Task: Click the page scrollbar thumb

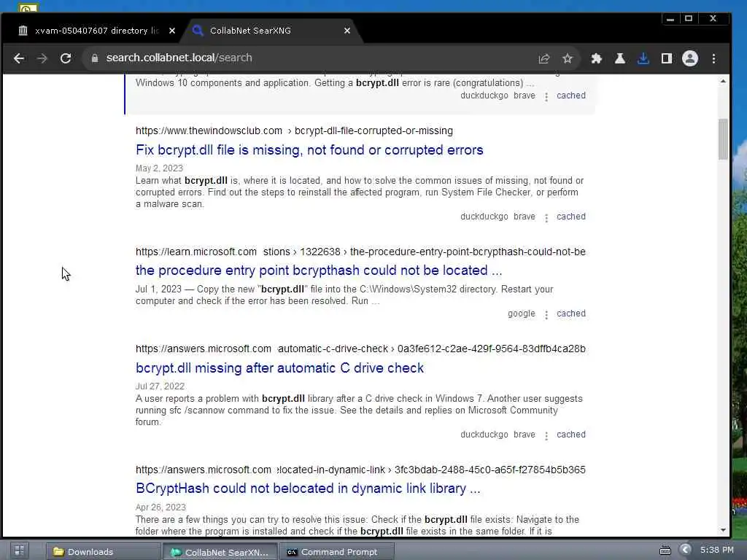Action: [x=723, y=139]
